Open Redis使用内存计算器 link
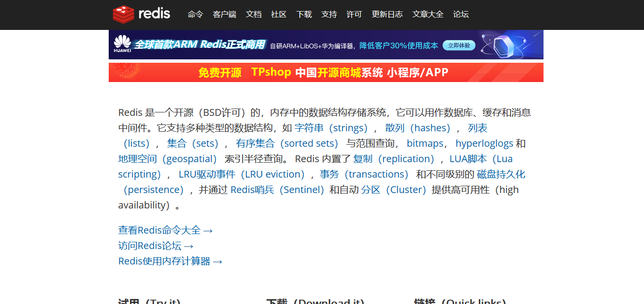The image size is (644, 304). (x=171, y=261)
